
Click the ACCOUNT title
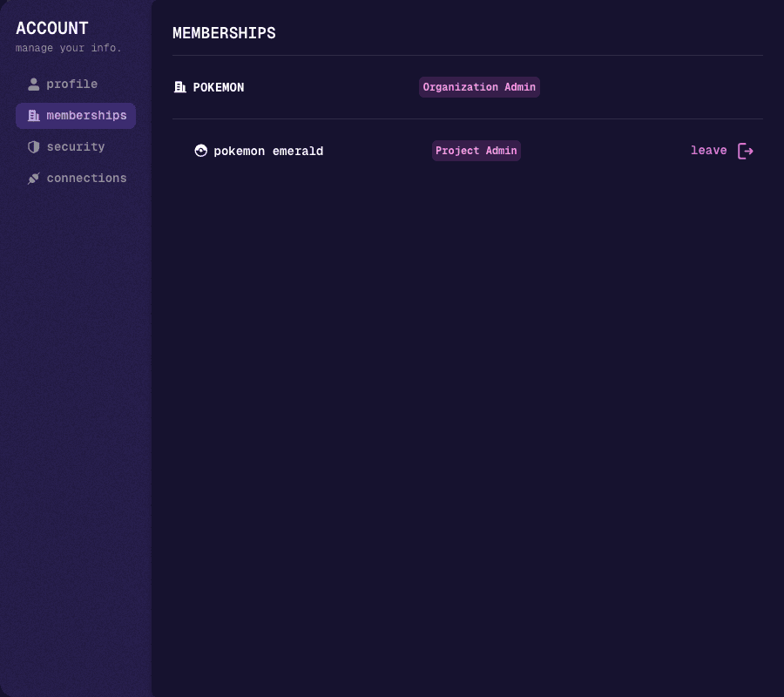pos(52,29)
